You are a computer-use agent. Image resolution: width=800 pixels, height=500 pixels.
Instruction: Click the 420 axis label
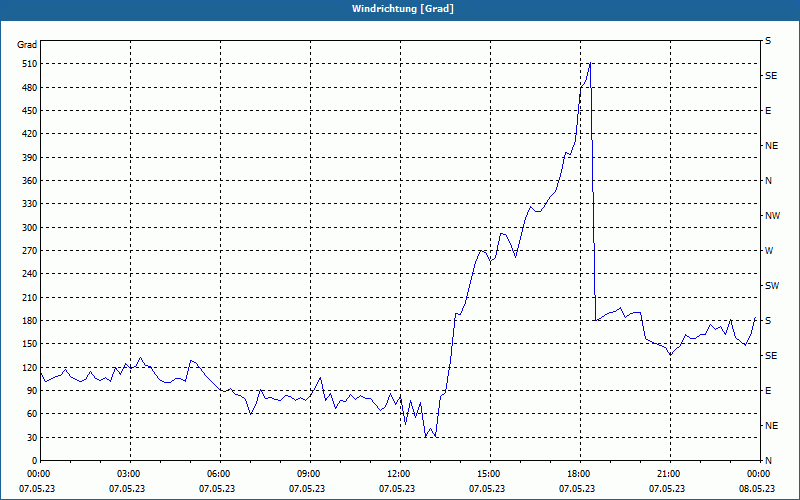tap(30, 134)
